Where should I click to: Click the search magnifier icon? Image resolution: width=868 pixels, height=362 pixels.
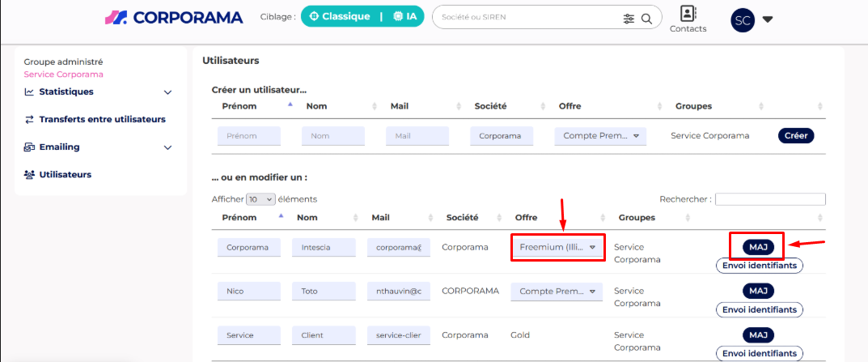[x=646, y=19]
